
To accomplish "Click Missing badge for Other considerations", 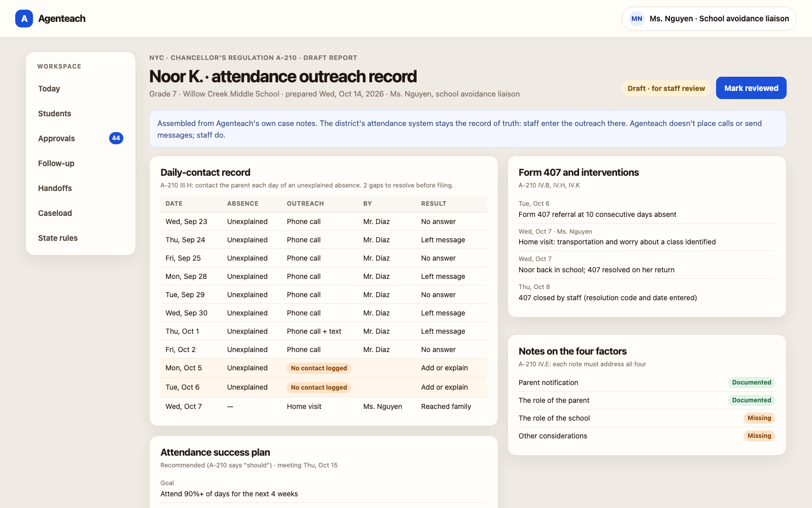I will tap(759, 436).
